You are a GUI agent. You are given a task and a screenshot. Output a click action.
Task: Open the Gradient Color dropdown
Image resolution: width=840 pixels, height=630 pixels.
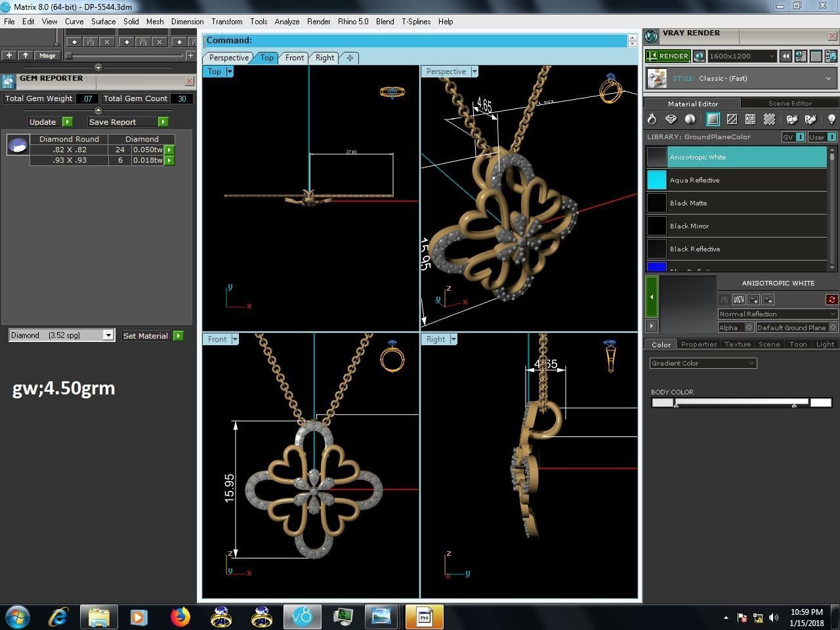pyautogui.click(x=703, y=363)
